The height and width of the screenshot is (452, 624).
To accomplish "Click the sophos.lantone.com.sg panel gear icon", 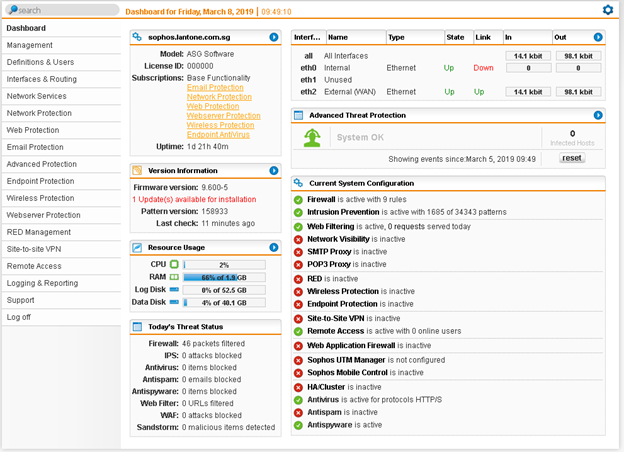I will 137,37.
